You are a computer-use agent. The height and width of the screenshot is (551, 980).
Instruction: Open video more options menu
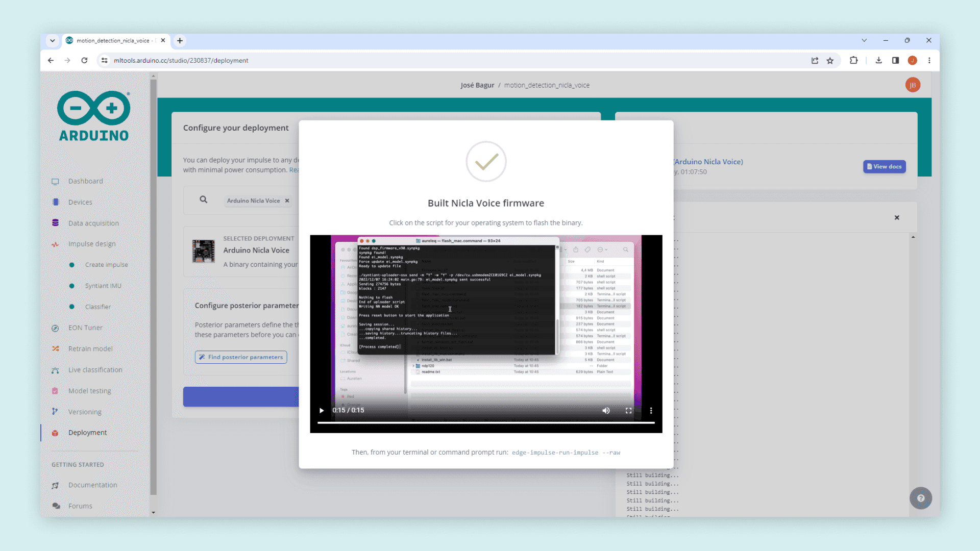click(651, 410)
